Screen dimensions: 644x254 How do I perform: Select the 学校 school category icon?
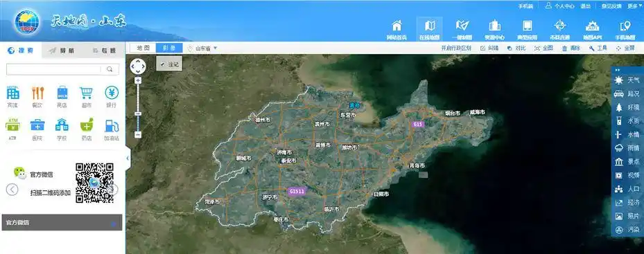pos(62,125)
